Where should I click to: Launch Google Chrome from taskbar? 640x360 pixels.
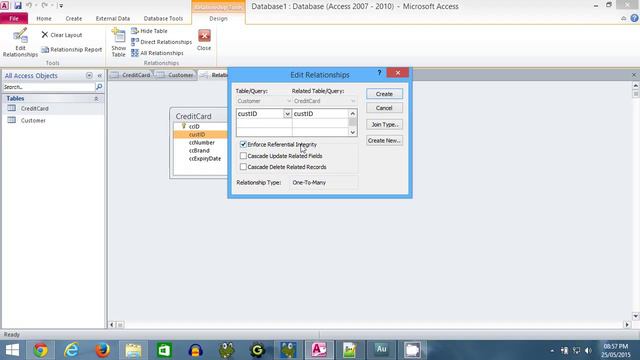(x=40, y=350)
